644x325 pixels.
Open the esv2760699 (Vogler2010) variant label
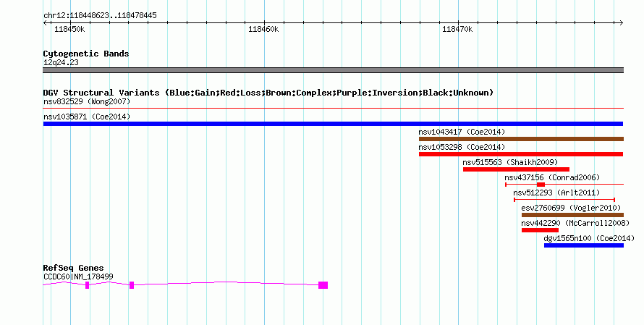coord(571,208)
